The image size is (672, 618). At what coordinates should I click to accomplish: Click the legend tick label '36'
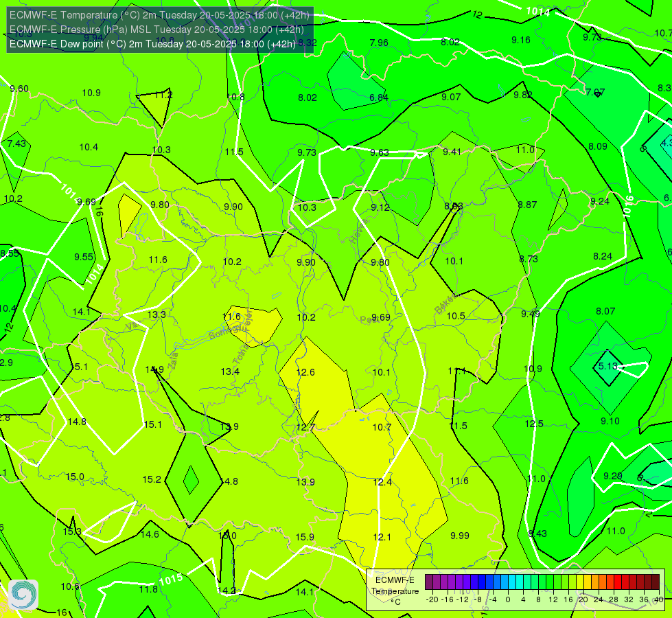tap(643, 599)
